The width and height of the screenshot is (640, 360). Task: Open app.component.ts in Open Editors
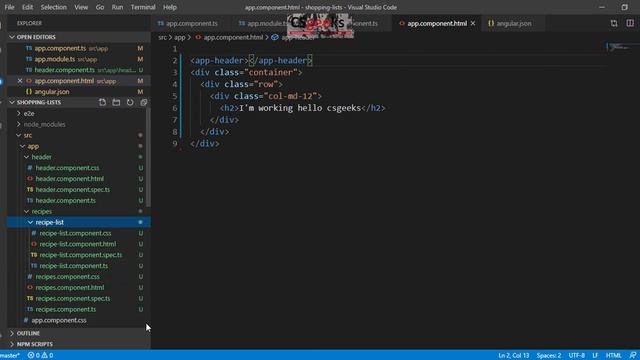tap(60, 48)
